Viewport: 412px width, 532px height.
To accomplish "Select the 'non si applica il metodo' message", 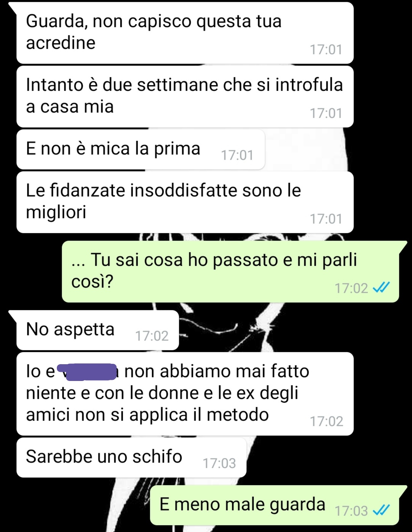I will point(185,394).
